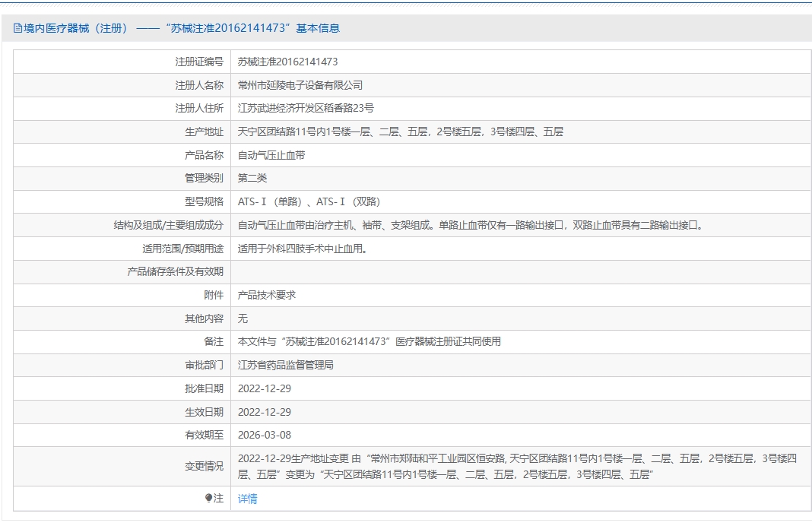Screen dimensions: 812x526
Task: Select the 产品名称 label cell
Action: (122, 155)
